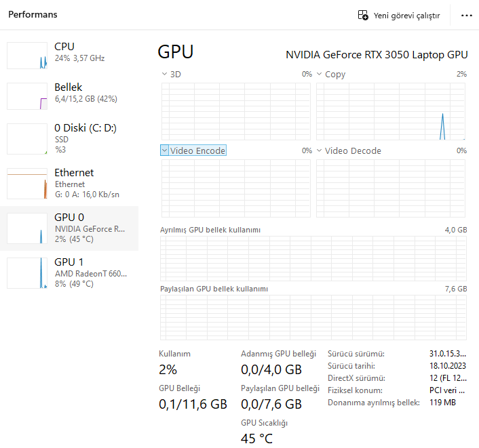Open the Video Decode dropdown chevron

click(x=319, y=150)
